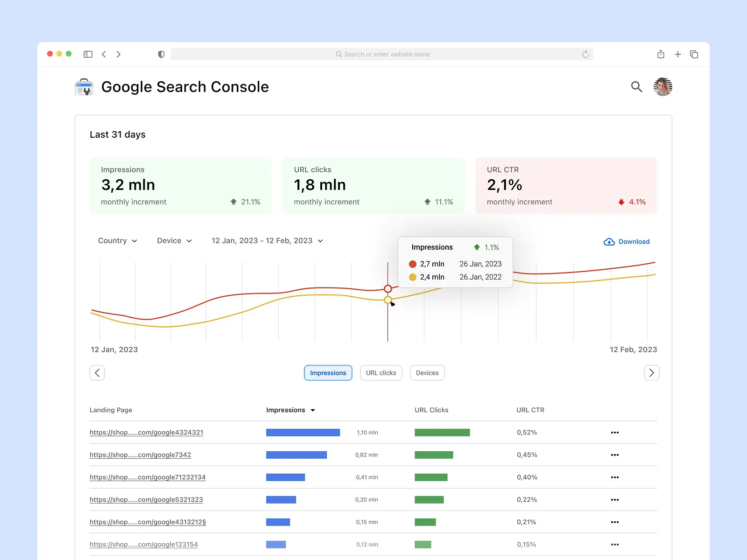Screen dimensions: 747x560
Task: Switch to the URL clicks tab
Action: point(381,372)
